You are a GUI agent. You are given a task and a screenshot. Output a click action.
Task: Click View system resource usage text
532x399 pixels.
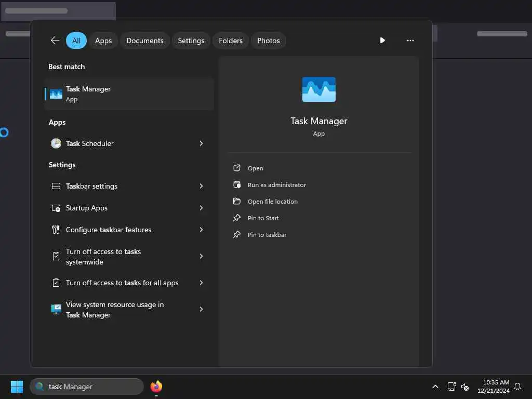115,310
